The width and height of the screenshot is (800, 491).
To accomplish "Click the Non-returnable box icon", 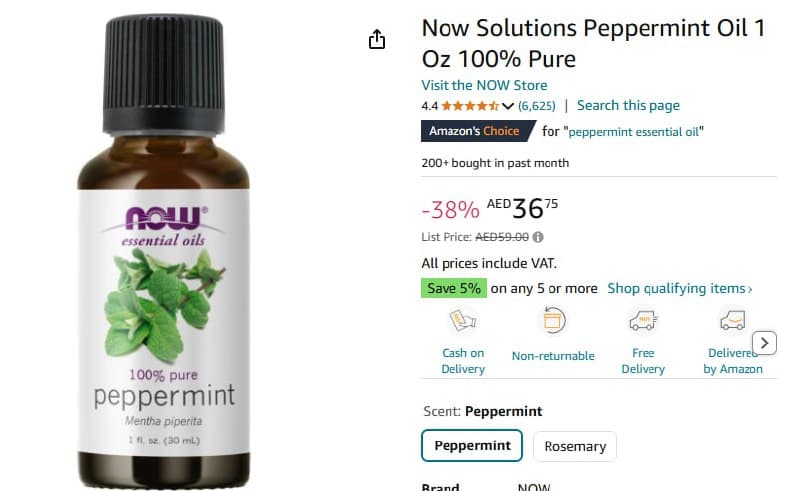I will 553,321.
